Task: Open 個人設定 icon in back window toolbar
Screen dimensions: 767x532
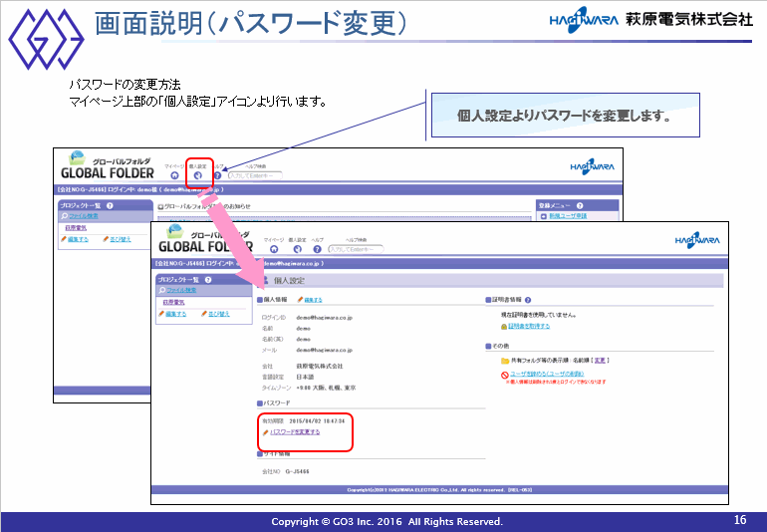Action: [x=198, y=175]
